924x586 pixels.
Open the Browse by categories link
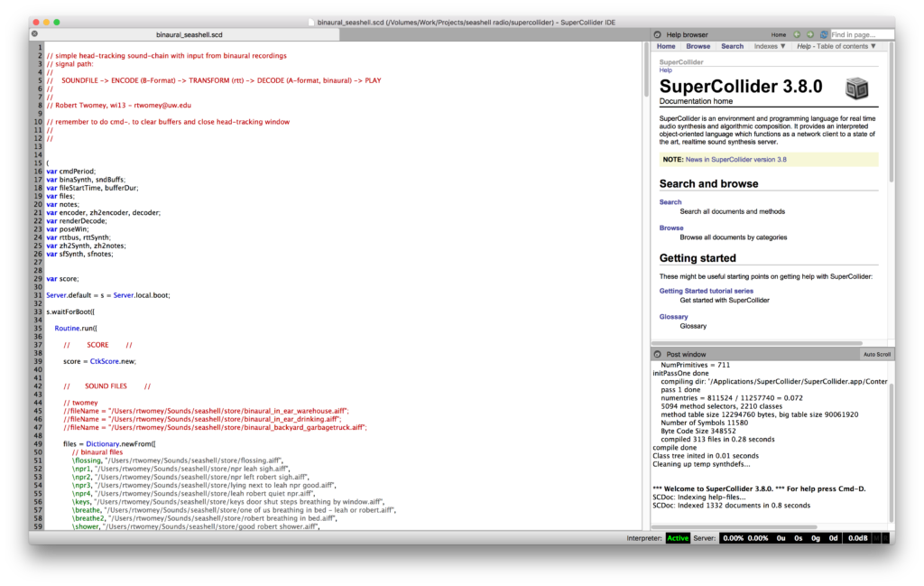671,228
